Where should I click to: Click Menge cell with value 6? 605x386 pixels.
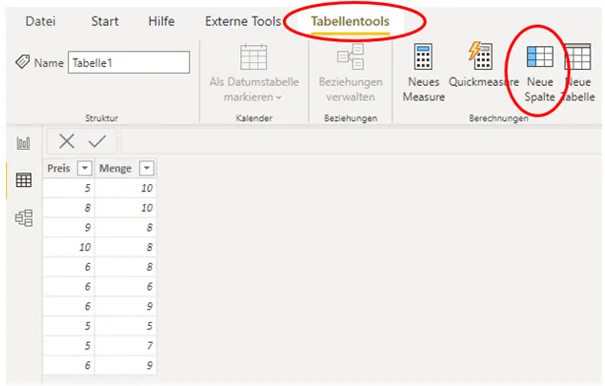[x=125, y=286]
